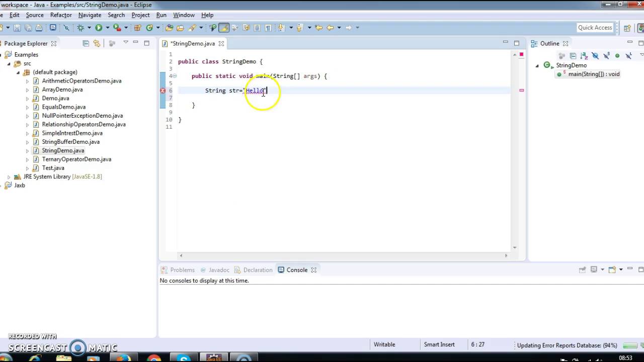The height and width of the screenshot is (362, 644).
Task: Click the New Java Package toolbar icon
Action: [137, 28]
